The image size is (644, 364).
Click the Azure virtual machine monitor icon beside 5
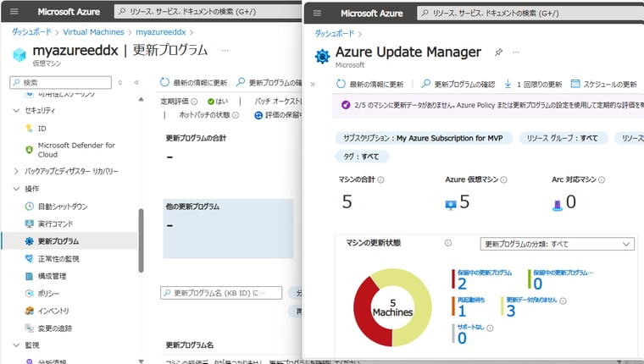pyautogui.click(x=451, y=204)
